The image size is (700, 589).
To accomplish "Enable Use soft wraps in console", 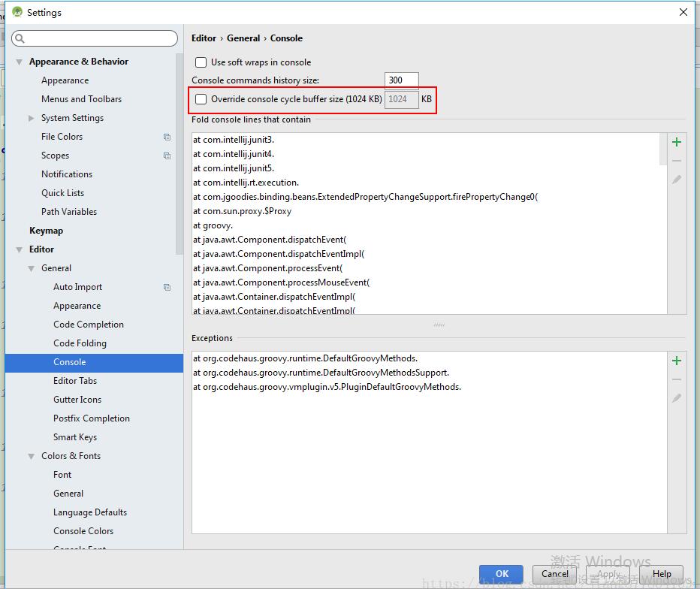I will 200,62.
